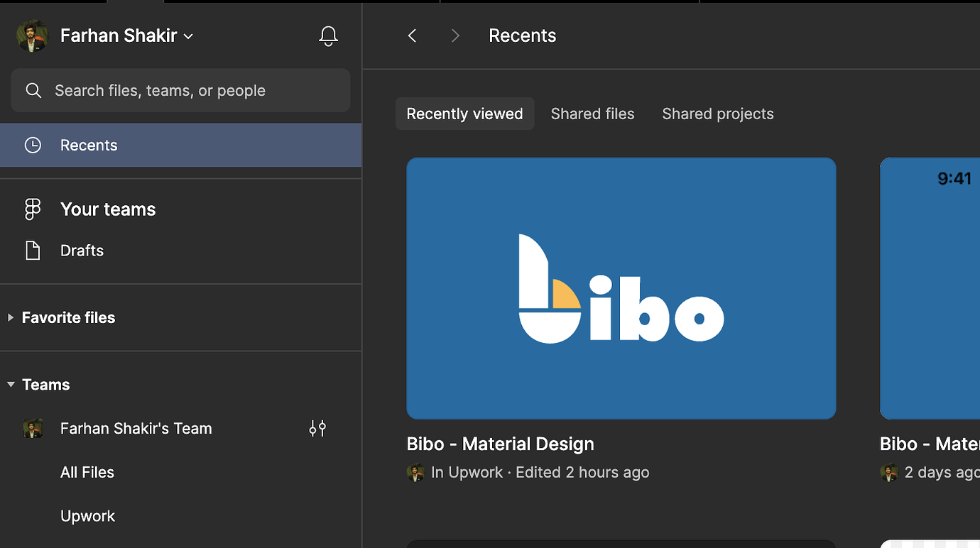The height and width of the screenshot is (548, 980).
Task: Click the search magnifier icon
Action: click(33, 90)
